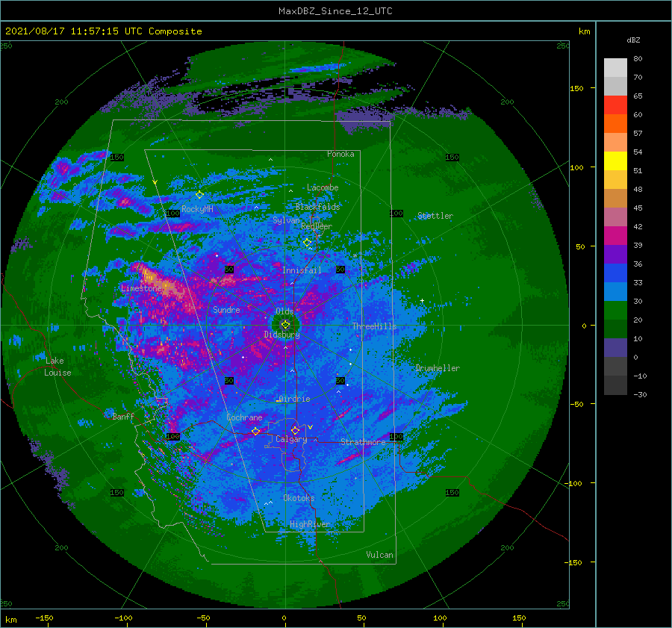Select the yellow diamond marker above RockyMH label
This screenshot has height=628, width=672.
(x=199, y=195)
